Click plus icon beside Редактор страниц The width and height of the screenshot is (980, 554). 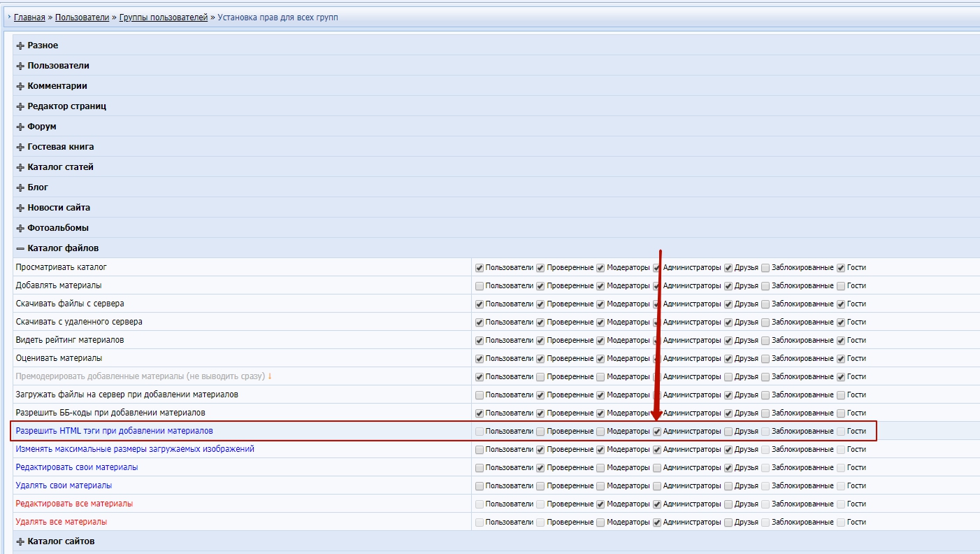(20, 106)
